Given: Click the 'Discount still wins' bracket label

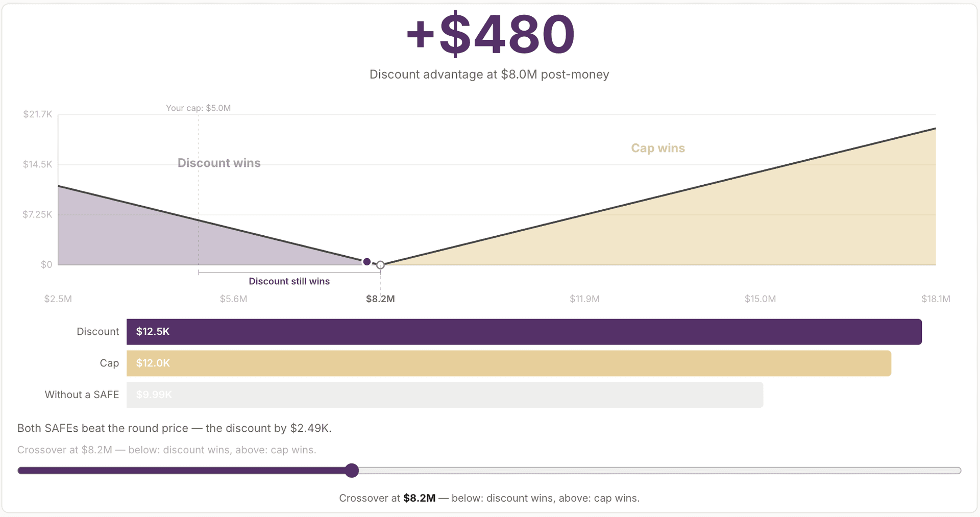Looking at the screenshot, I should click(289, 281).
